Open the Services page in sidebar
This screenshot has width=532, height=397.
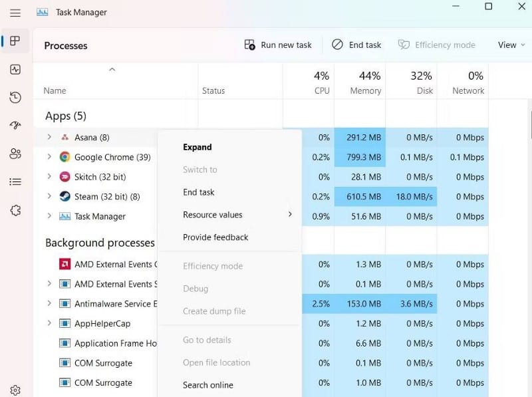click(15, 210)
